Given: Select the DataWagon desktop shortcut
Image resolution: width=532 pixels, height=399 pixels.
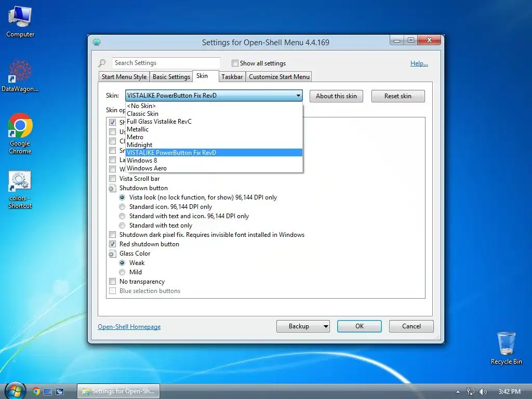Looking at the screenshot, I should (20, 76).
